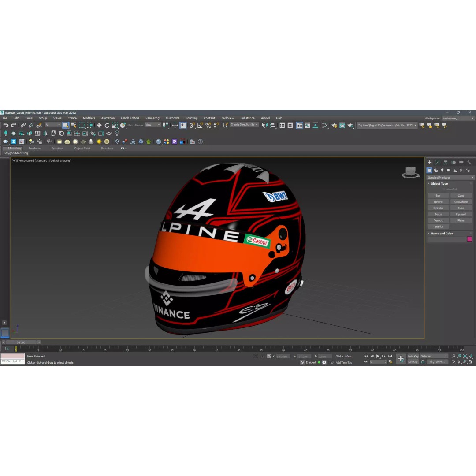This screenshot has height=476, width=476.
Task: Select the Select Object arrow tool
Action: click(65, 126)
